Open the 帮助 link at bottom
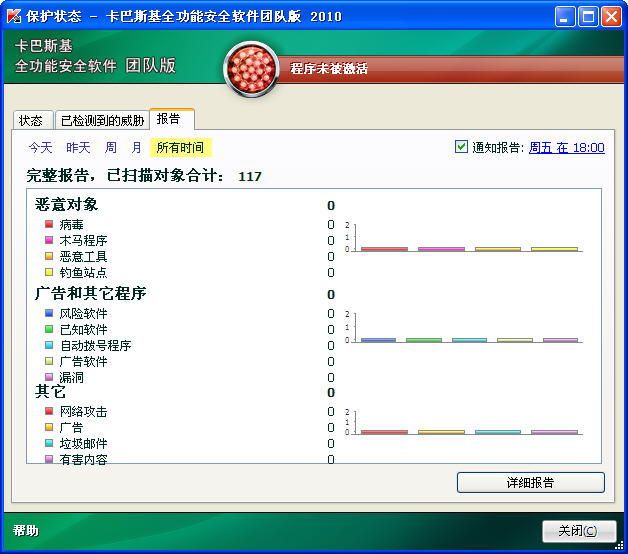This screenshot has height=554, width=628. pos(26,531)
